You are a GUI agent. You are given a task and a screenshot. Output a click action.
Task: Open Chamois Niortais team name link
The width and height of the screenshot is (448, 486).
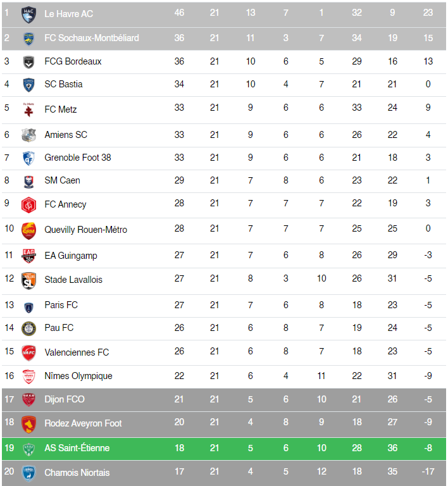[x=77, y=473]
